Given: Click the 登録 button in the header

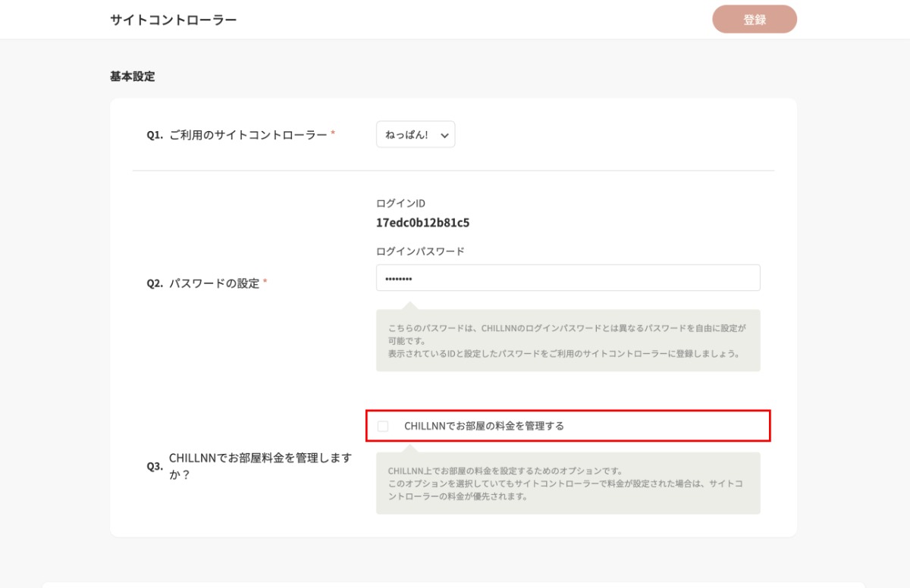Looking at the screenshot, I should pyautogui.click(x=754, y=20).
